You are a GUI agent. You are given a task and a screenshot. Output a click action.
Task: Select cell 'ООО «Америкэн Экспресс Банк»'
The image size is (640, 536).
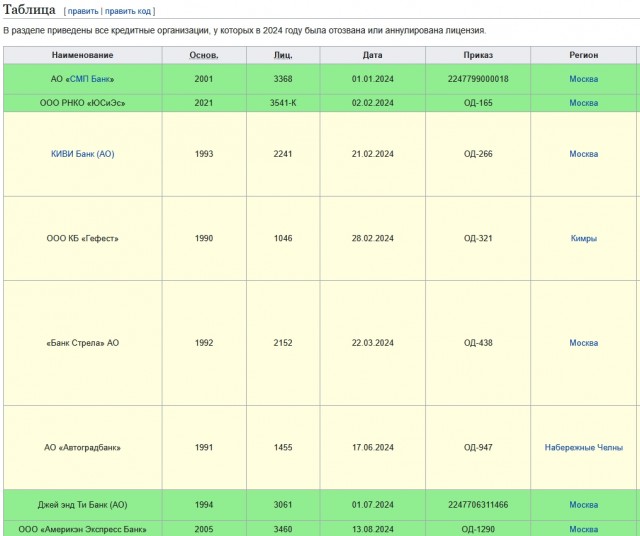pyautogui.click(x=82, y=529)
